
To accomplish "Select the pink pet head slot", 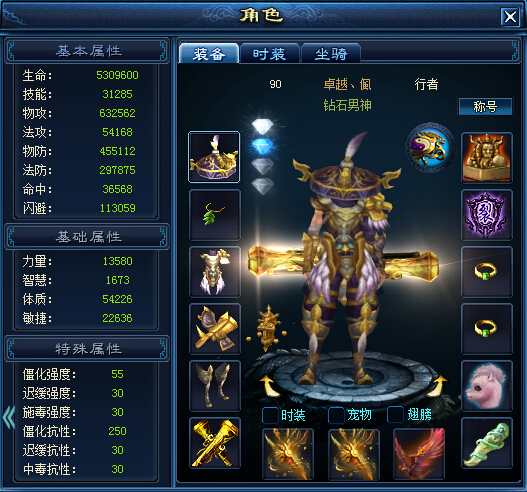I will (487, 386).
